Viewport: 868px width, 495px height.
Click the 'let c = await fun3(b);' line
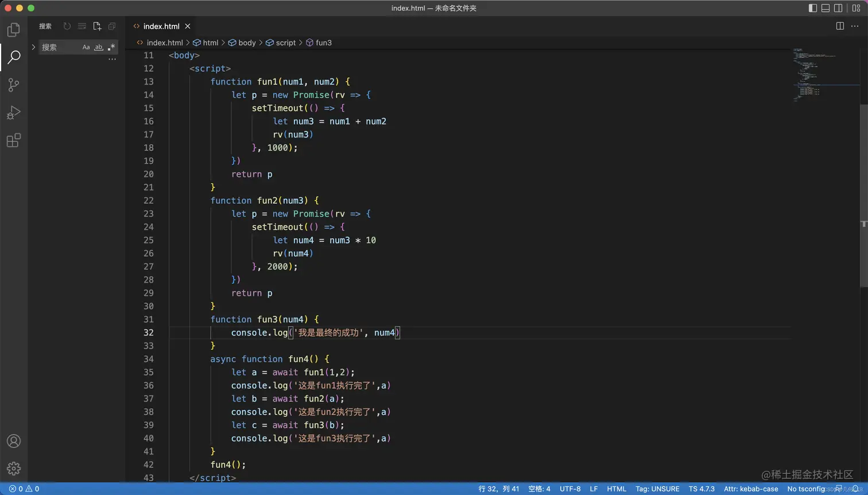click(x=288, y=425)
